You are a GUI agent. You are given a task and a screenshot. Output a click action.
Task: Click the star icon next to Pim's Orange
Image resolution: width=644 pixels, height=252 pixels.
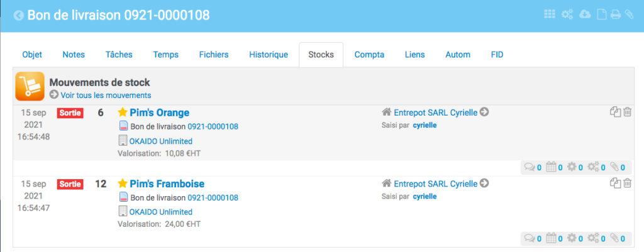123,112
